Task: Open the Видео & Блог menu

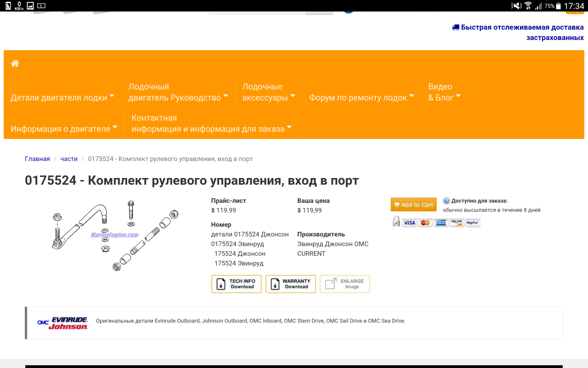Action: (444, 92)
